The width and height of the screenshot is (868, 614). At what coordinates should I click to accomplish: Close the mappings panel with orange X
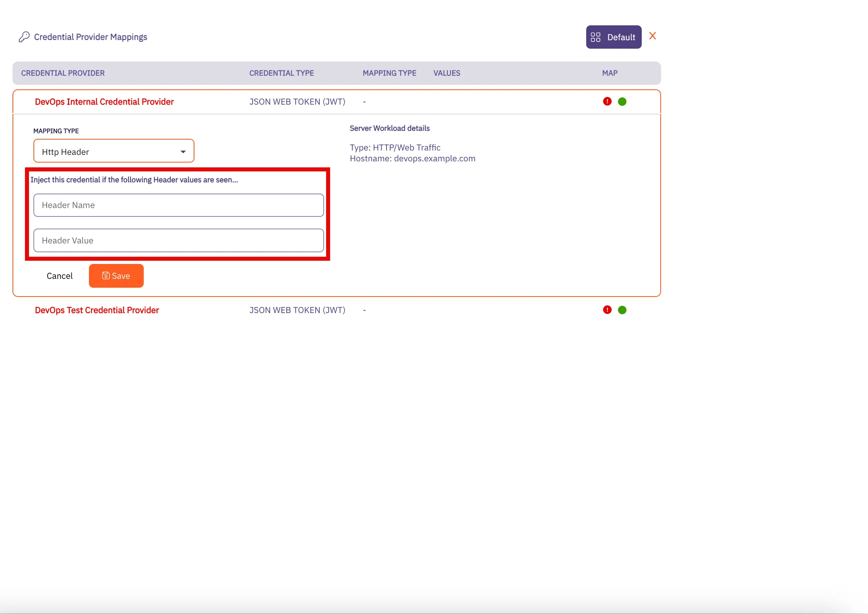[x=653, y=36]
